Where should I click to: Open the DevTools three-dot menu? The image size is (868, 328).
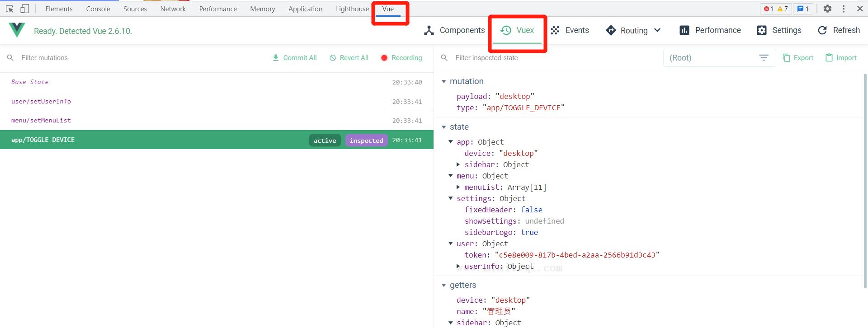[844, 9]
